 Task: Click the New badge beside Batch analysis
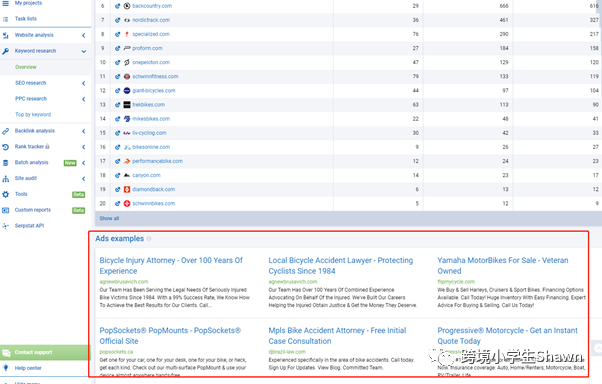click(70, 163)
